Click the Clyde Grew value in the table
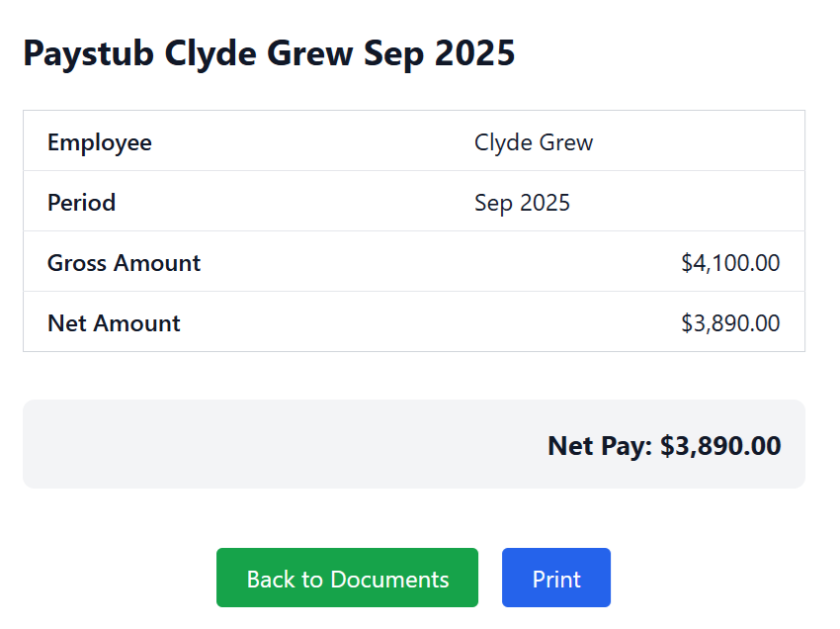The height and width of the screenshot is (629, 840). (x=534, y=142)
